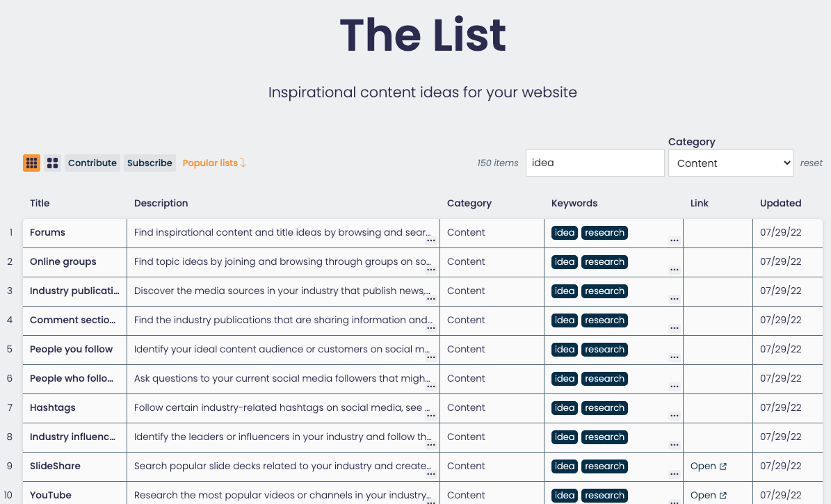The image size is (831, 504).
Task: Open the SlideShare external link
Action: (708, 466)
